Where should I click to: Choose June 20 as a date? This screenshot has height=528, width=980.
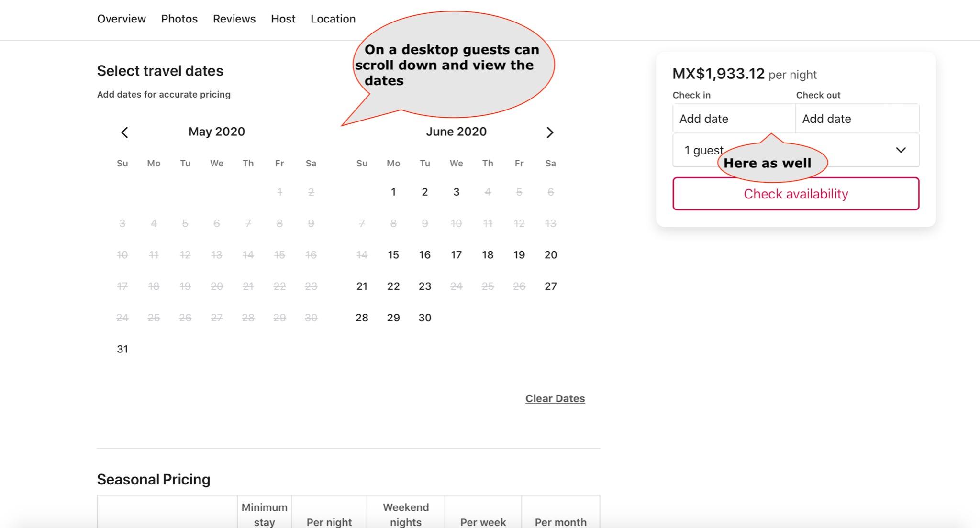click(550, 255)
